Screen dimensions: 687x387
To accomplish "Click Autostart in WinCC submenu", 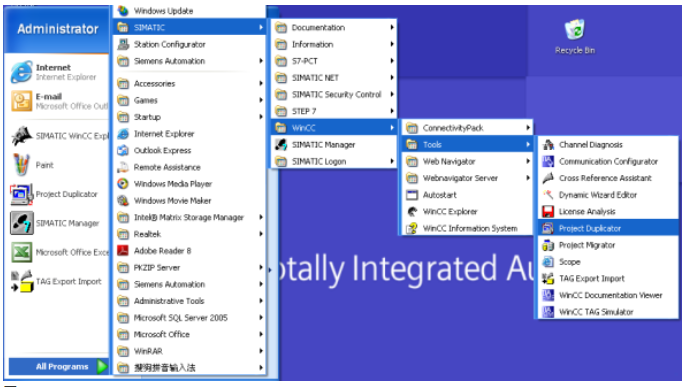I will point(467,195).
